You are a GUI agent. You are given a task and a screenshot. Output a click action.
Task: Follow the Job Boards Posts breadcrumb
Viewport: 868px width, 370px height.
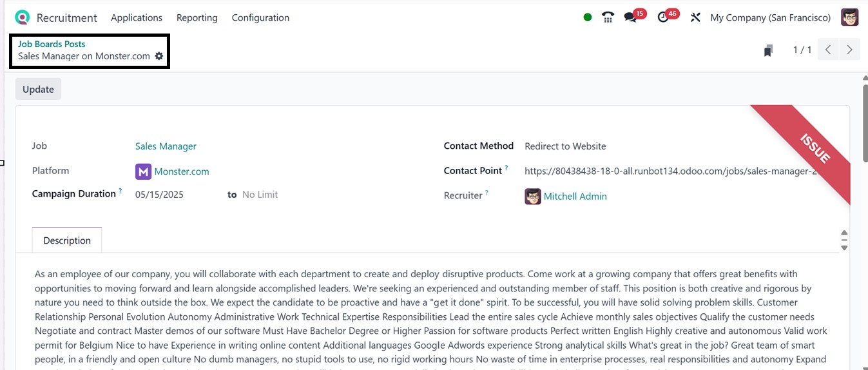pyautogui.click(x=52, y=44)
